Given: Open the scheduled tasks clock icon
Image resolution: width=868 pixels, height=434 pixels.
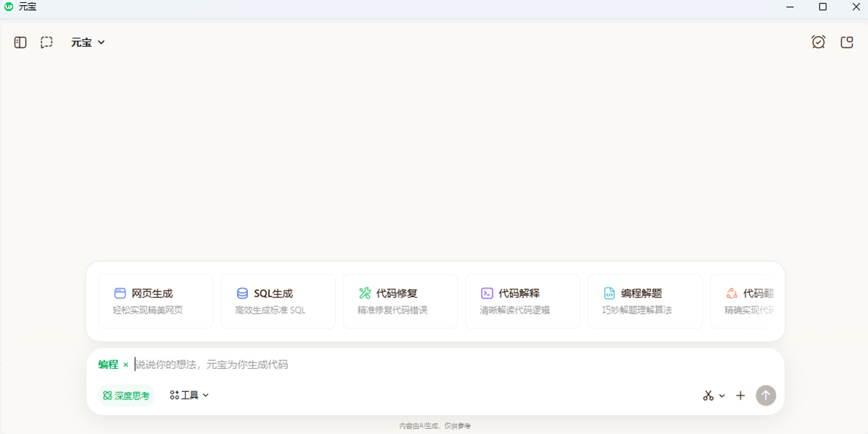Looking at the screenshot, I should (x=818, y=42).
